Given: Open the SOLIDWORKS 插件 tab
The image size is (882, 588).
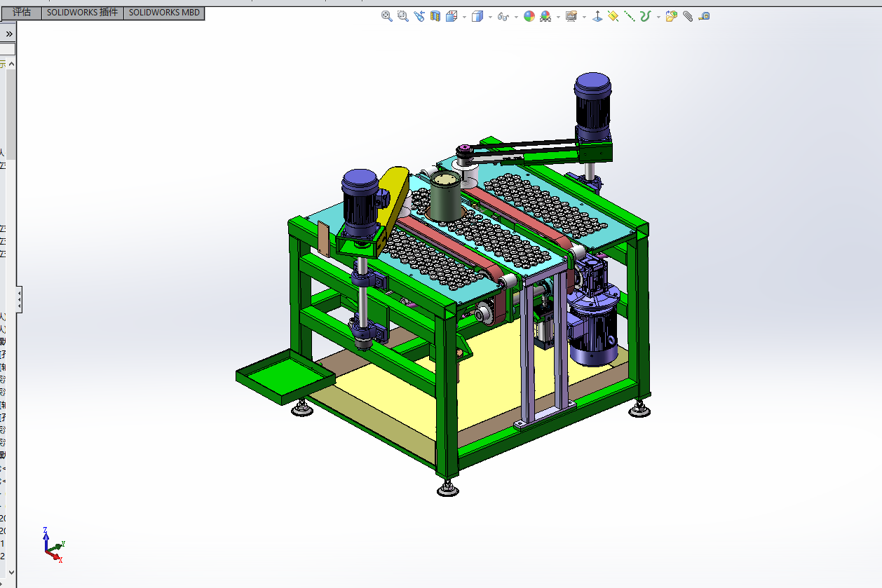Looking at the screenshot, I should coord(83,13).
